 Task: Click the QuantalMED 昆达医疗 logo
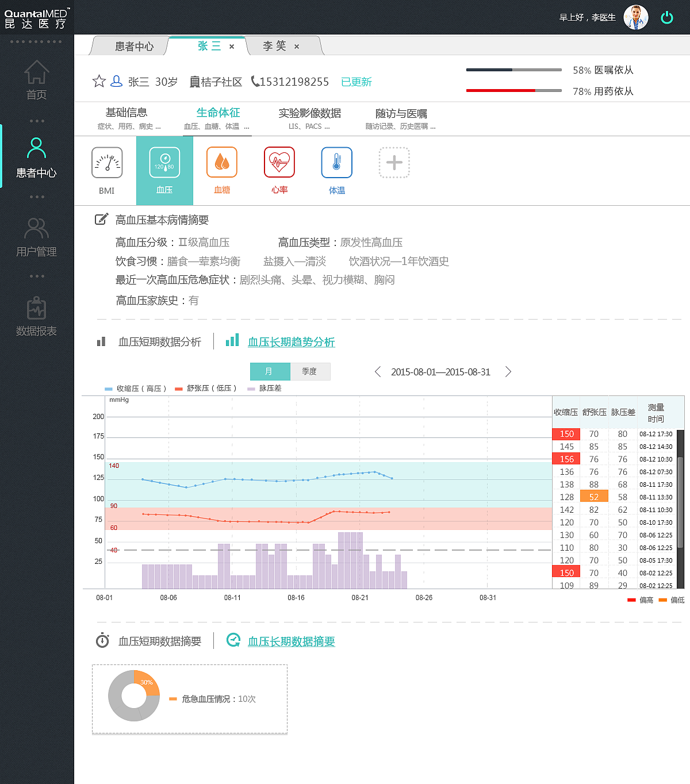[37, 18]
